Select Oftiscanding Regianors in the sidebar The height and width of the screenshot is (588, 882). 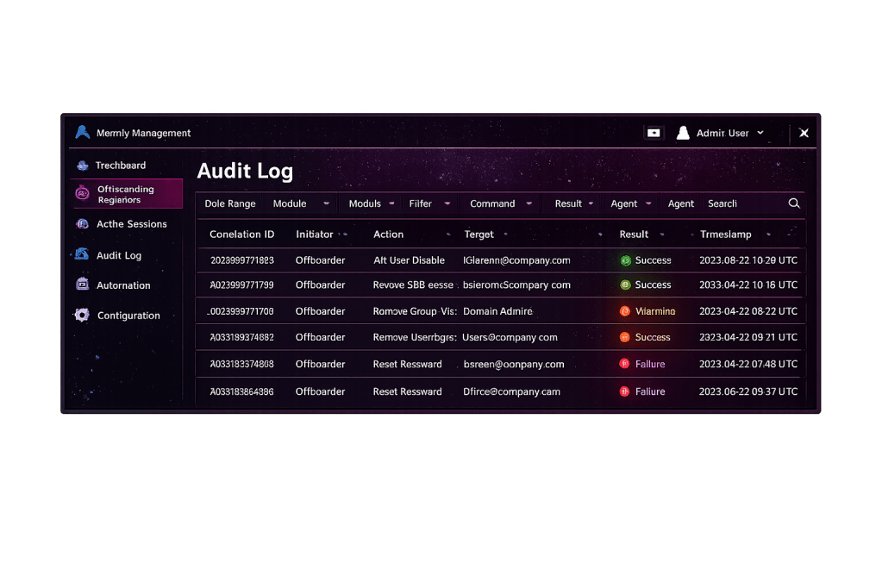(127, 194)
